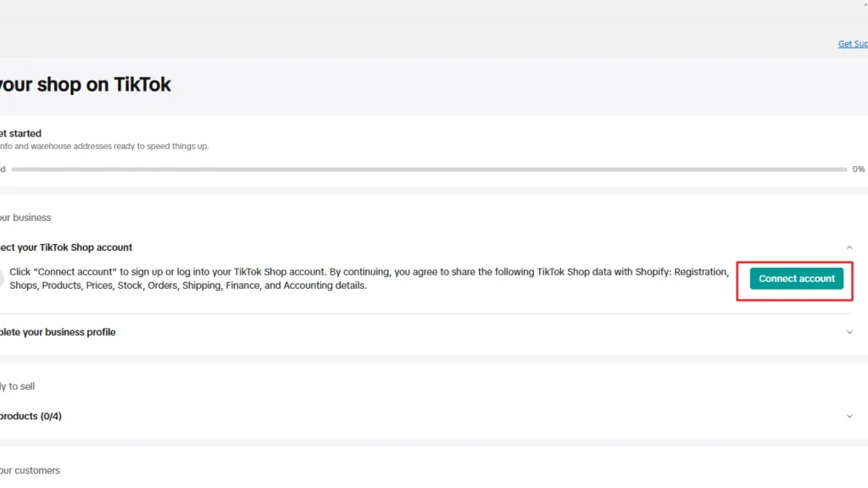Viewport: 868px width, 488px height.
Task: Open the Get Support link
Action: (853, 44)
